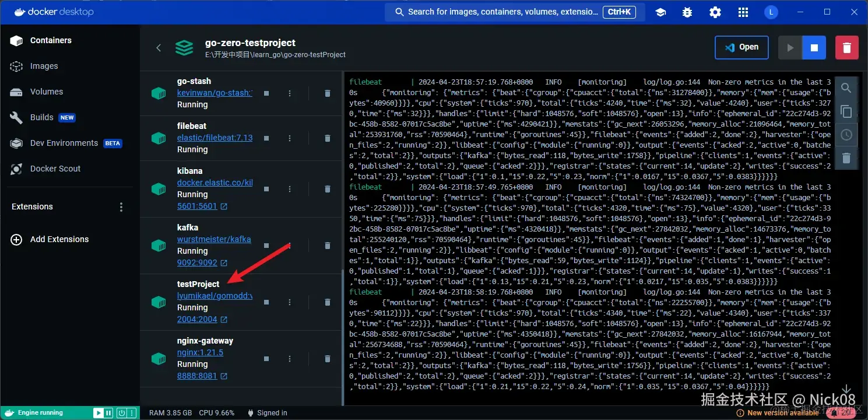Click the RAM 3.85 GB status entry
868x420 pixels.
click(x=171, y=412)
